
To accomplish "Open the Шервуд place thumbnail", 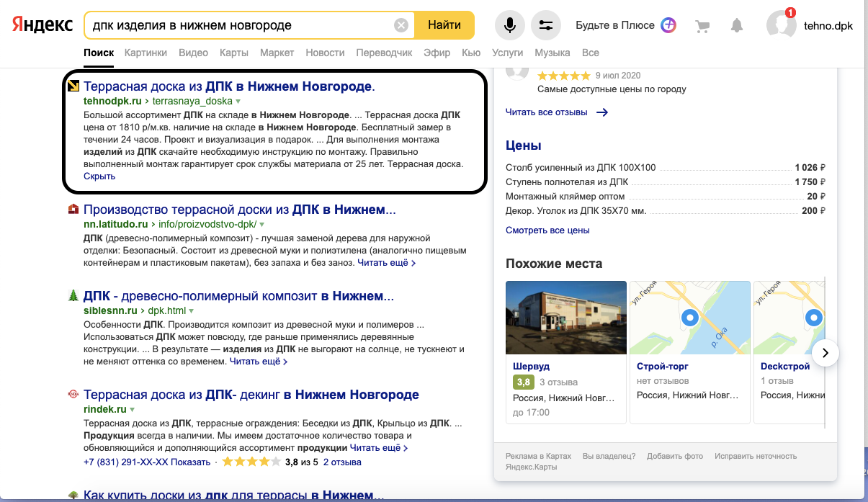I will 565,317.
